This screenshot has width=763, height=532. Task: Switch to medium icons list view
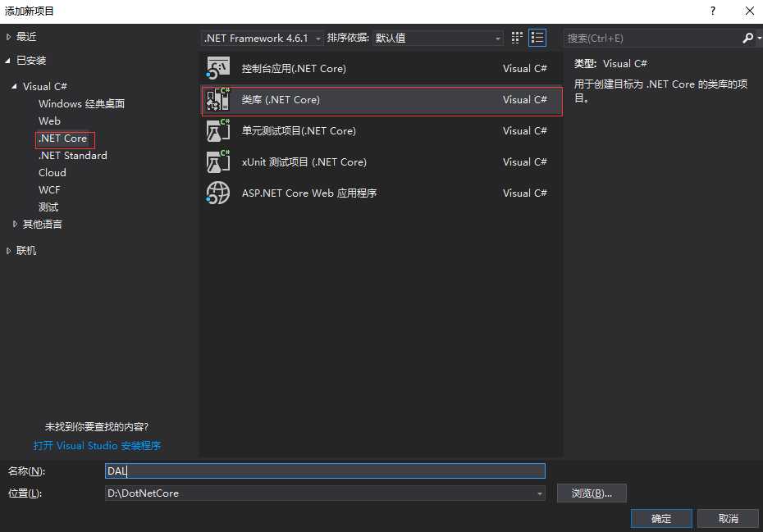537,38
